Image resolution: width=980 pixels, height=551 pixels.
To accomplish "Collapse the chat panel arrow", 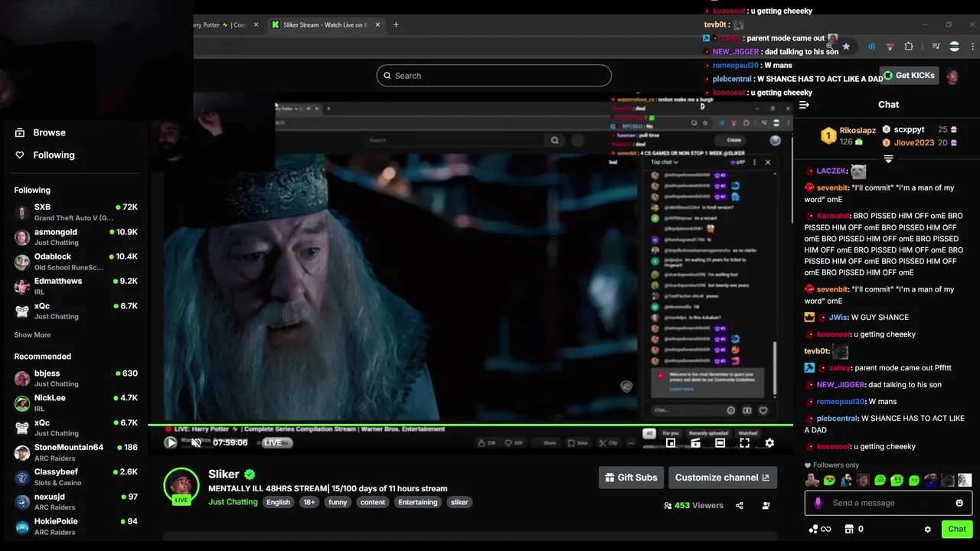I will tap(804, 105).
